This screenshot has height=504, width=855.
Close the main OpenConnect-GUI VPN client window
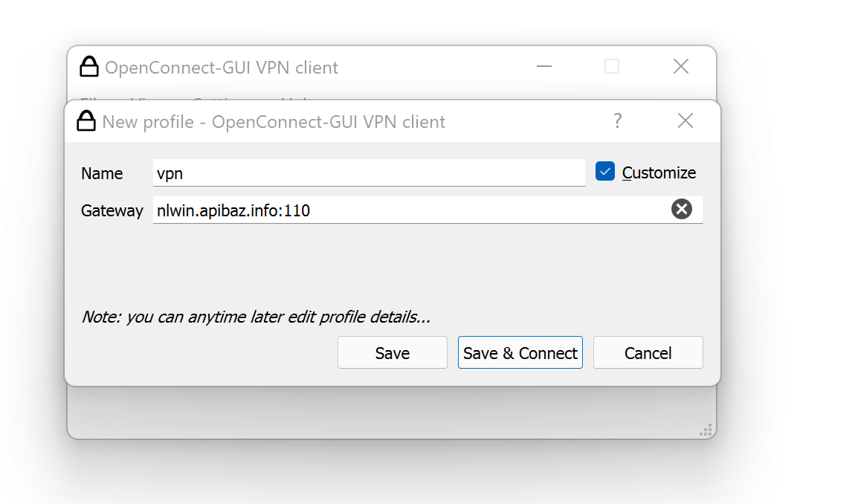(x=680, y=67)
